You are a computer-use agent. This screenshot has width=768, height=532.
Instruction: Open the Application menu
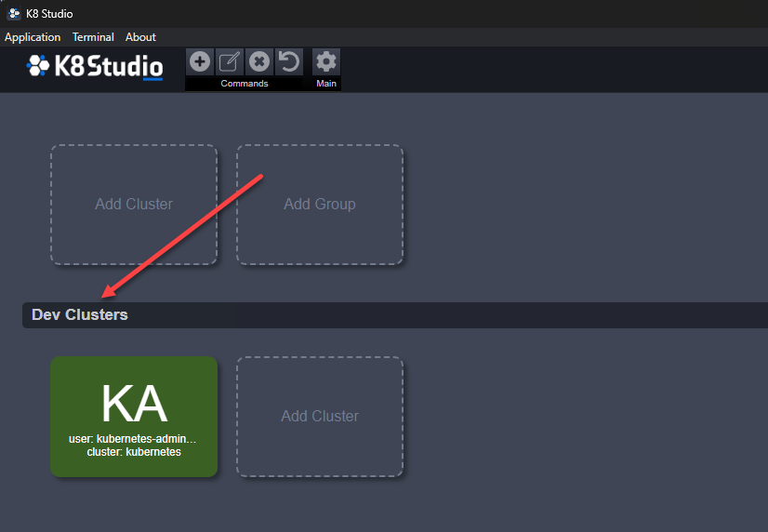coord(33,37)
